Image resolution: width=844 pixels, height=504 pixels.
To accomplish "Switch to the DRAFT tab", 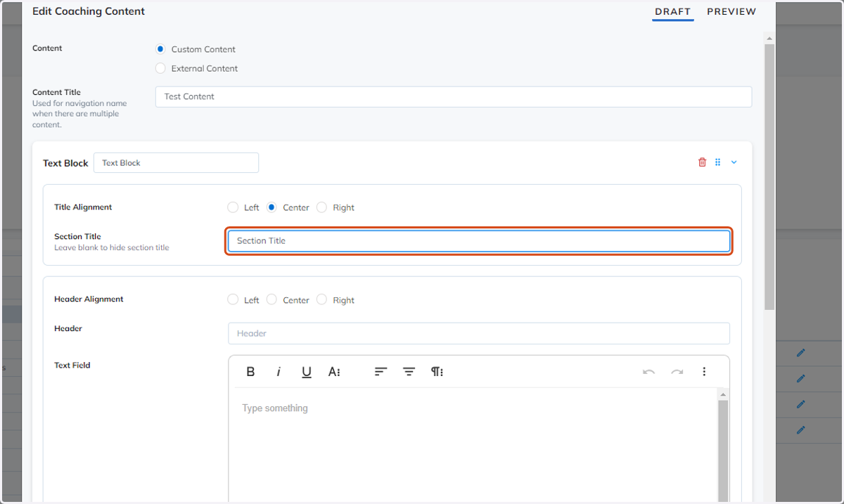I will (672, 12).
